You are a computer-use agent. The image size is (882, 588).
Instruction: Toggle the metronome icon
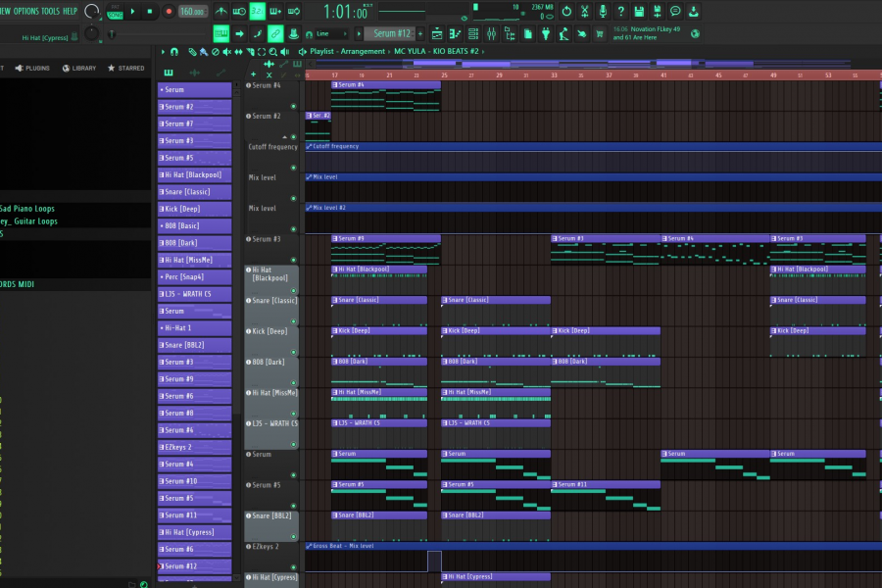221,11
